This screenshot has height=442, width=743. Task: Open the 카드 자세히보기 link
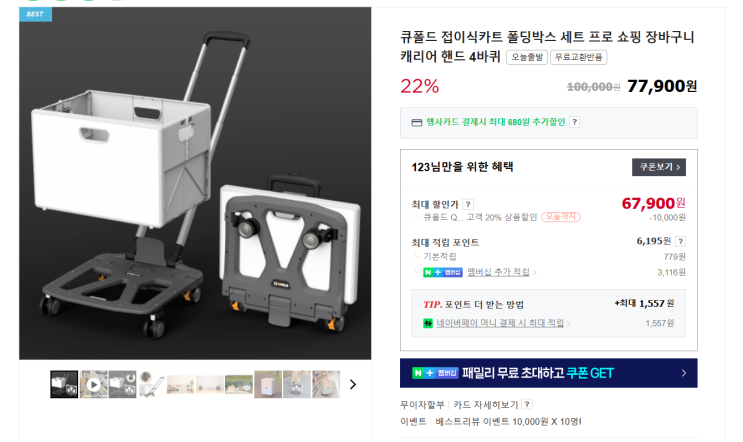coord(486,405)
